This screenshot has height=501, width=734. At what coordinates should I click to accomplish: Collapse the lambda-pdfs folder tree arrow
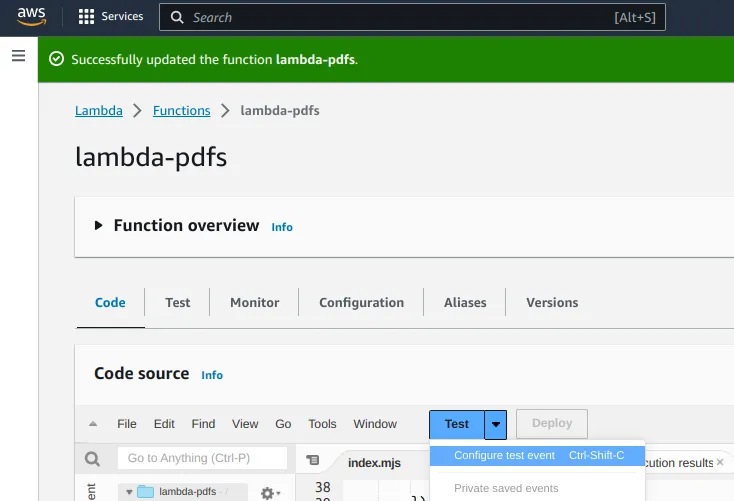click(129, 492)
